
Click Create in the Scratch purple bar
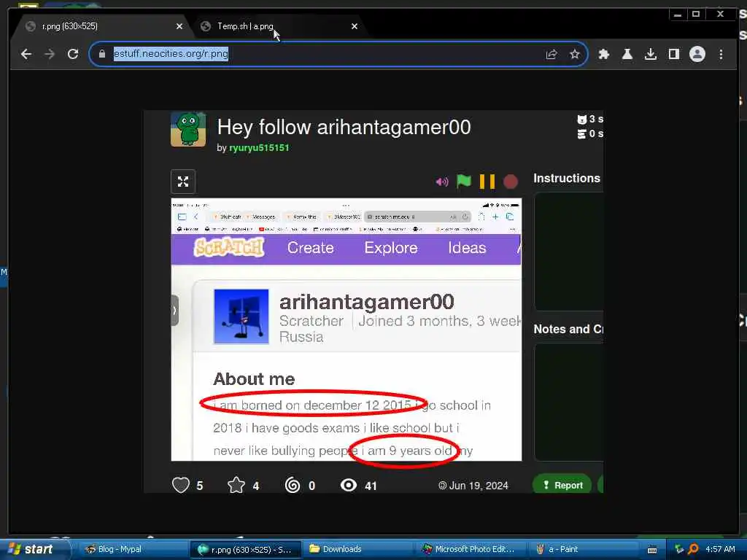[311, 248]
